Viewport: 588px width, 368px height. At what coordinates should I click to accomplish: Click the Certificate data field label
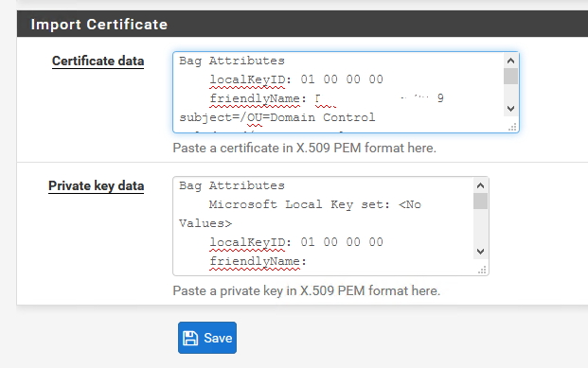pos(98,61)
